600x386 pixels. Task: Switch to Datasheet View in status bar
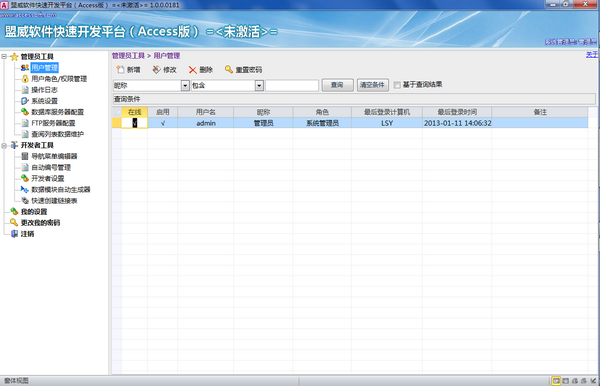pyautogui.click(x=565, y=381)
